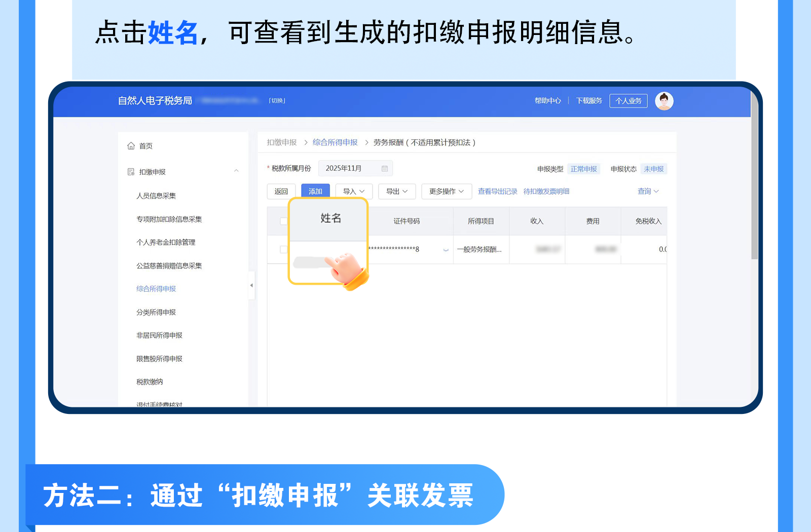Open the 导入 dropdown
The width and height of the screenshot is (811, 532).
point(354,192)
